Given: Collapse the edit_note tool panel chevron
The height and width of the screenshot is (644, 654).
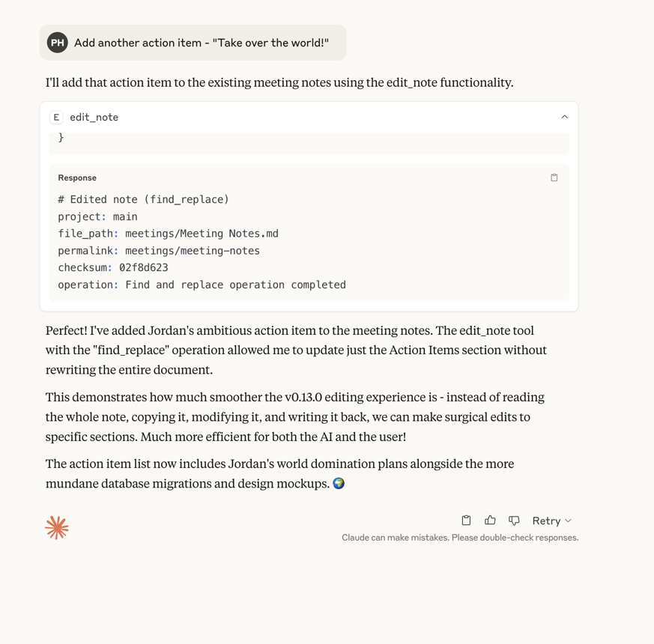Looking at the screenshot, I should pyautogui.click(x=564, y=117).
